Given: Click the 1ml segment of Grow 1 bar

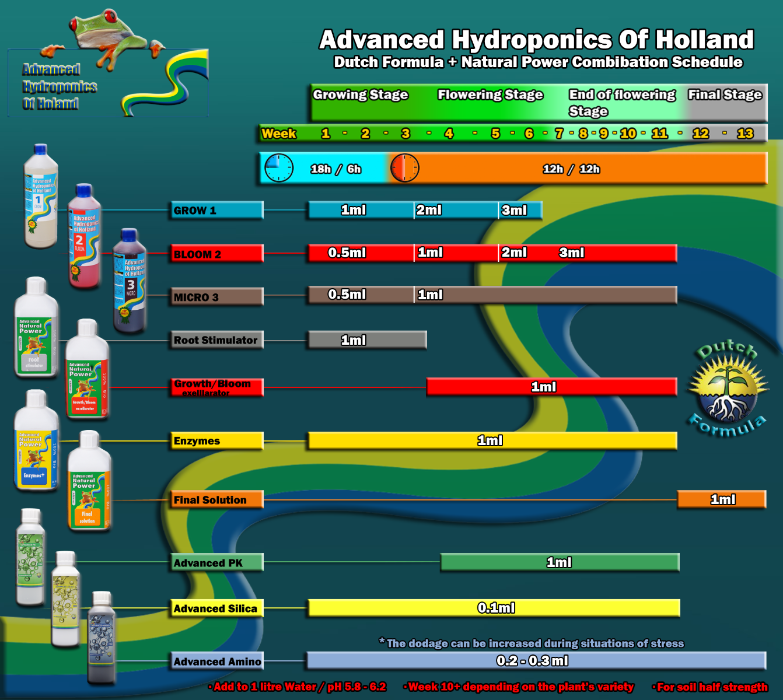Looking at the screenshot, I should click(361, 210).
